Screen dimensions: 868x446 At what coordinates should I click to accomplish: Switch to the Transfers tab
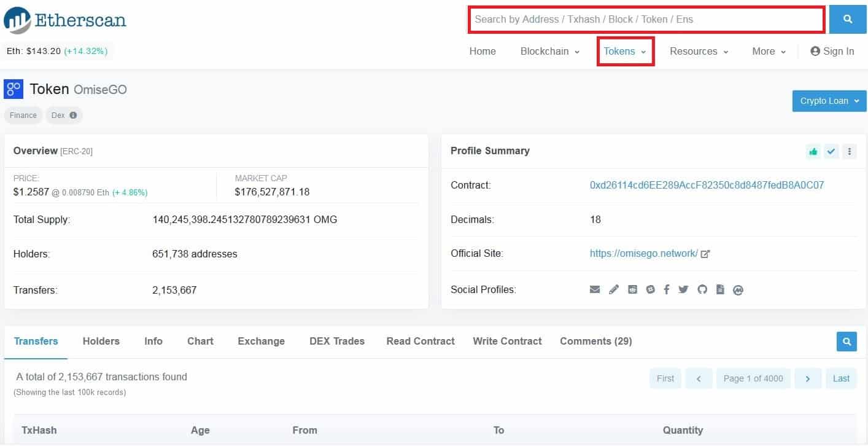click(x=36, y=342)
